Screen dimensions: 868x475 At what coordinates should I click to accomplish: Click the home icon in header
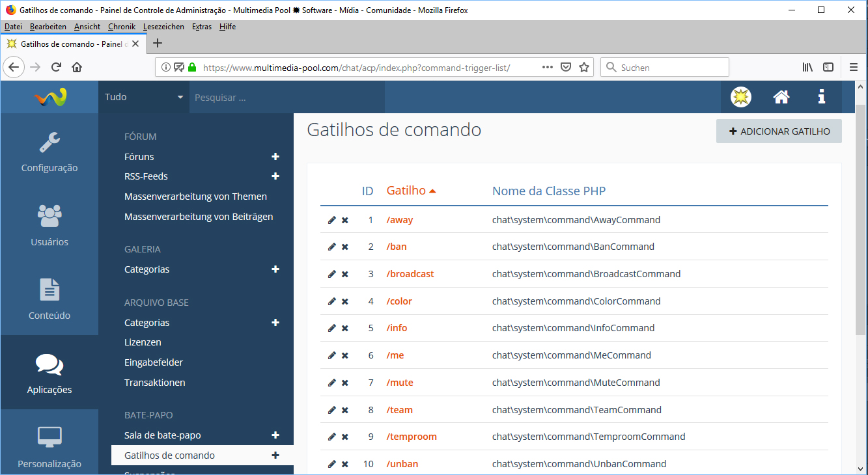coord(781,97)
